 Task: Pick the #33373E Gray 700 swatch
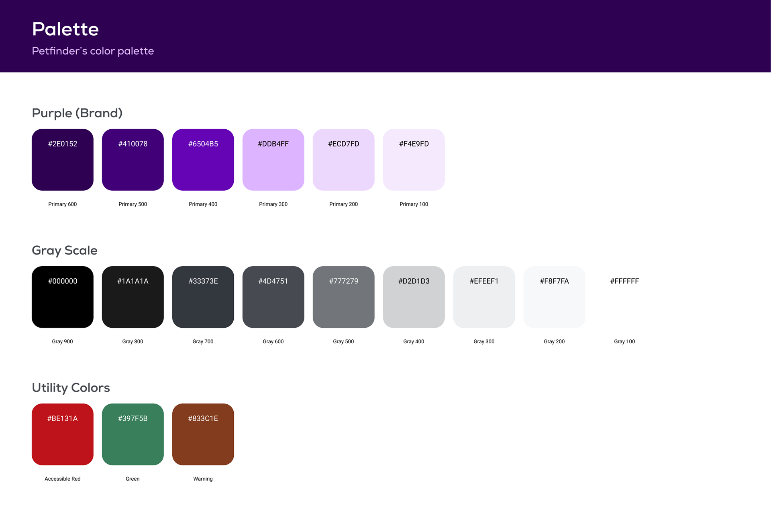coord(203,297)
